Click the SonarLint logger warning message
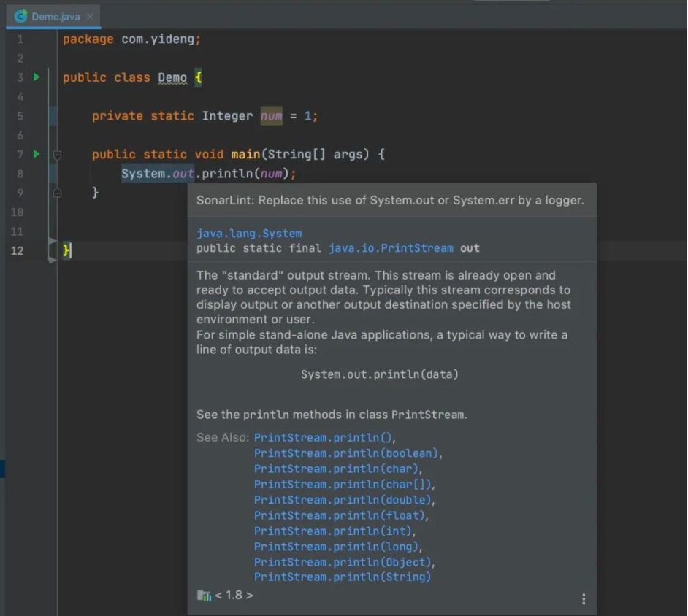The image size is (688, 616). [x=390, y=201]
